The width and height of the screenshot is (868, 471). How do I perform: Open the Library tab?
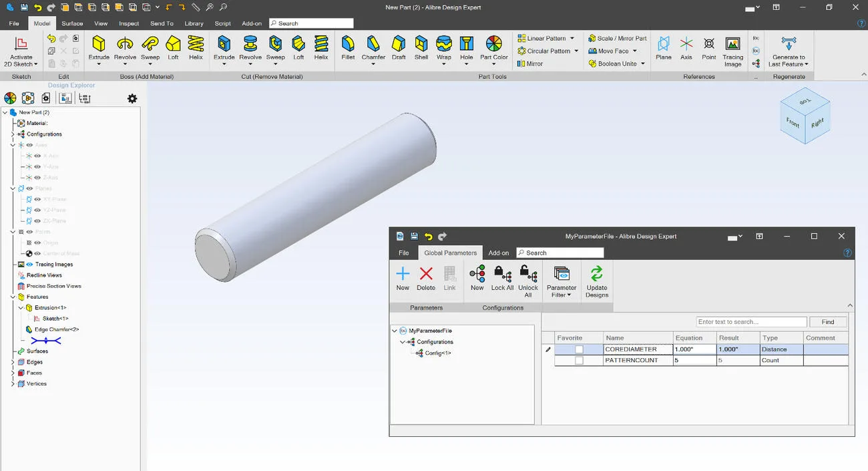[194, 23]
